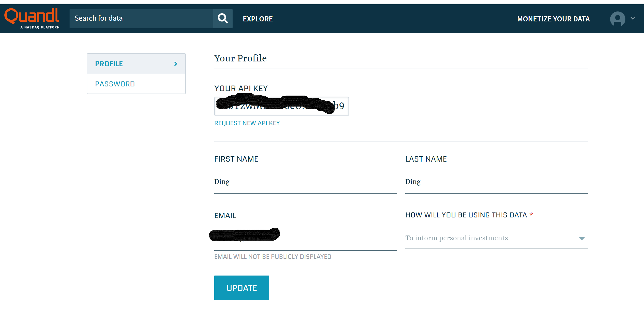Select 'To inform personal investments' combo box
644x313 pixels.
(492, 238)
